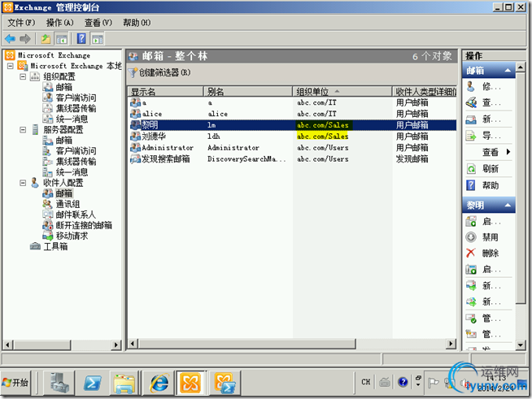
Task: Select the 刘德华 mailbox row
Action: pyautogui.click(x=293, y=137)
